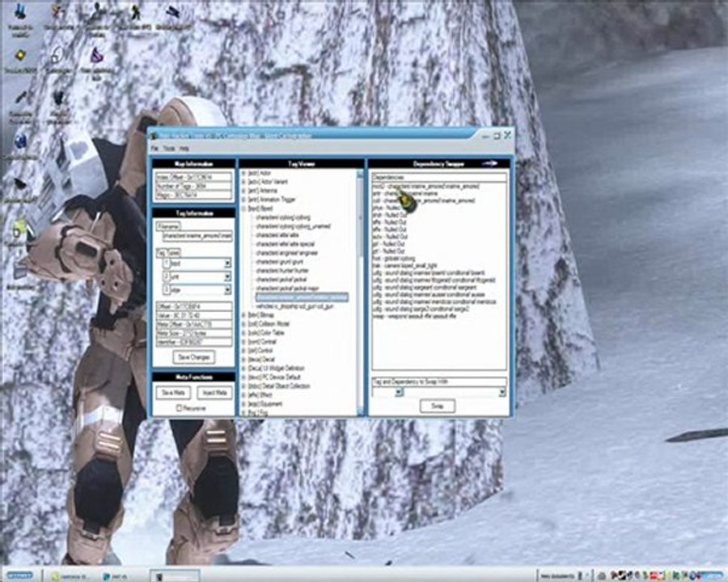The image size is (728, 582).
Task: Click the Filename text field
Action: [197, 236]
